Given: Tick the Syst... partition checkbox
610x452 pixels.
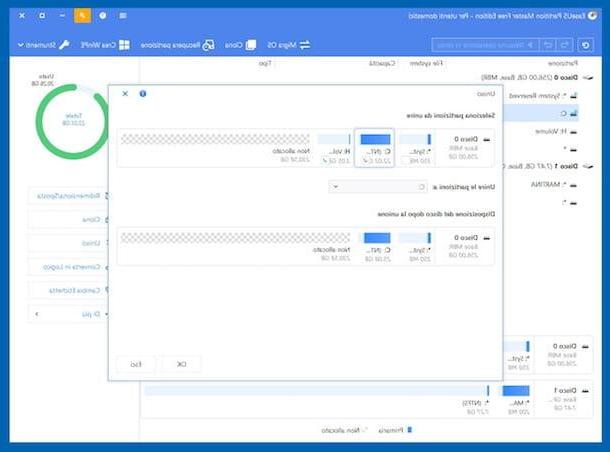Looking at the screenshot, I should [x=406, y=160].
